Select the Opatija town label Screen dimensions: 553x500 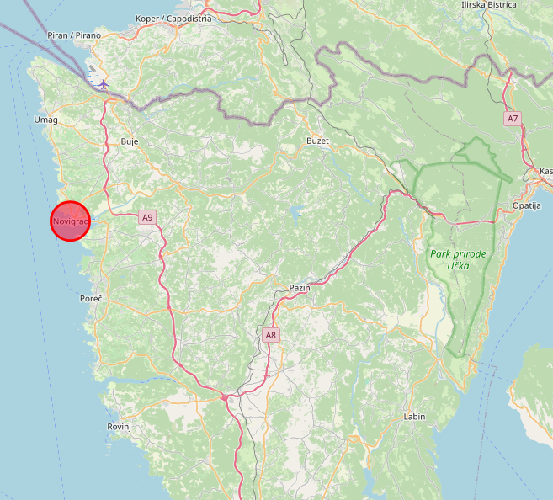point(527,206)
